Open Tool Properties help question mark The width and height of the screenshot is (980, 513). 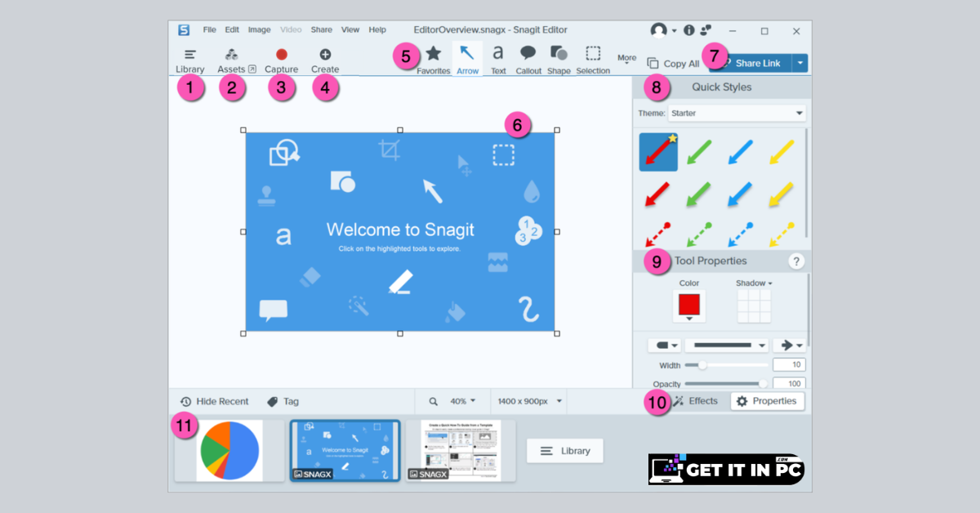click(797, 261)
